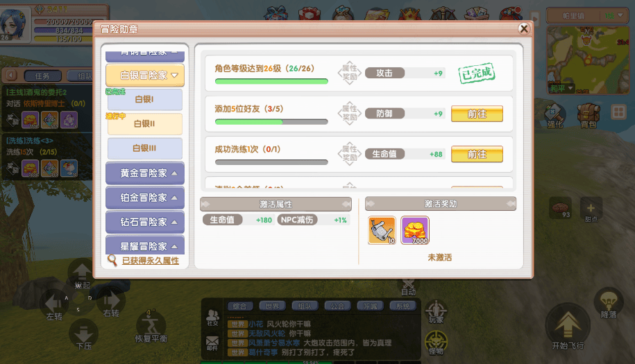Viewport: 635px width, 364px height.
Task: Open the 已获得永久属性 link
Action: (150, 261)
